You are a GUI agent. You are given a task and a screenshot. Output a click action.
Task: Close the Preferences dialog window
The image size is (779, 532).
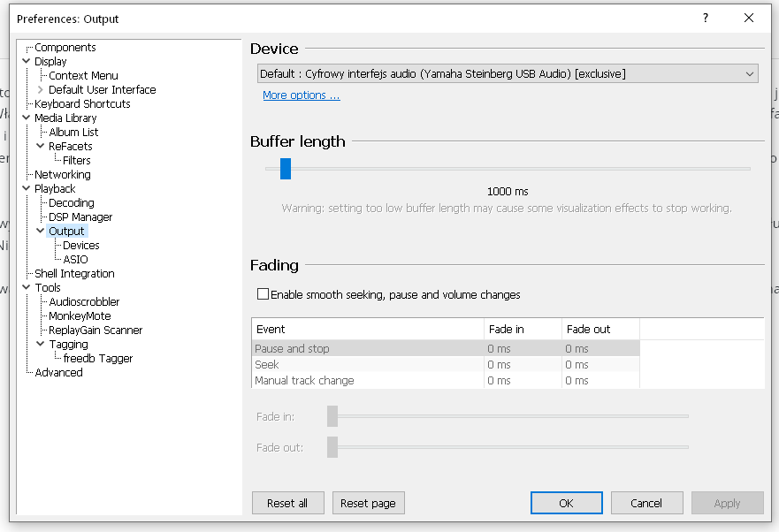click(x=749, y=18)
